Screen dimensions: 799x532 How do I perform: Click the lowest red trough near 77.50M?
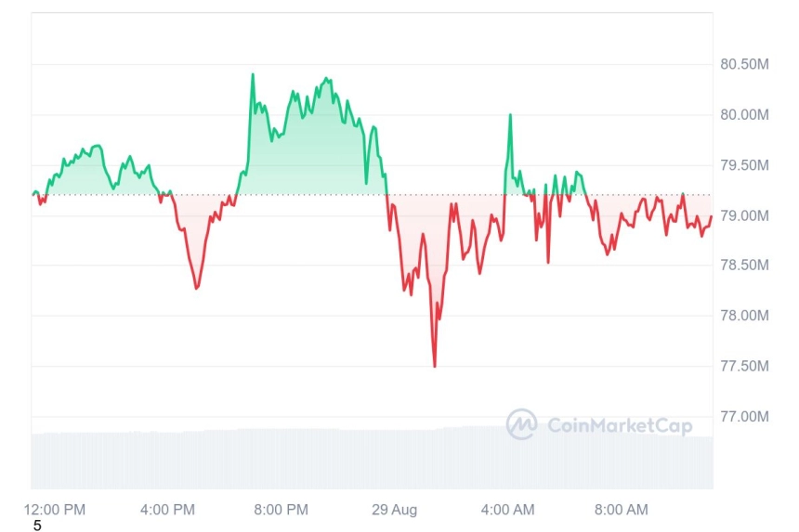[435, 366]
